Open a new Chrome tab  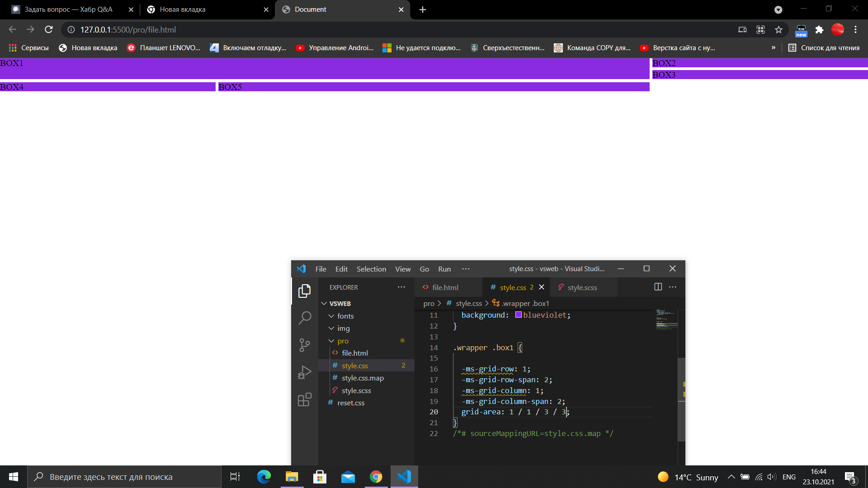(x=423, y=9)
